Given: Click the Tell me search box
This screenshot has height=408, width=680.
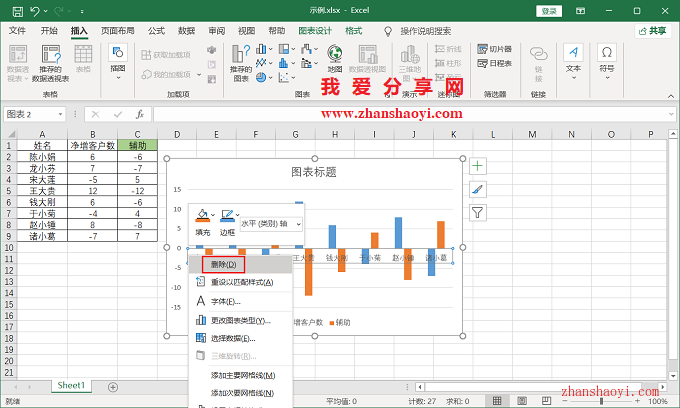Looking at the screenshot, I should (425, 31).
